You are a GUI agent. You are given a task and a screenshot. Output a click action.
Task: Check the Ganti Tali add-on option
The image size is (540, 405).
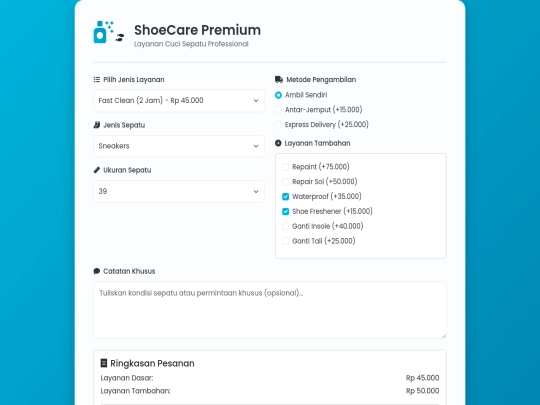coord(285,241)
